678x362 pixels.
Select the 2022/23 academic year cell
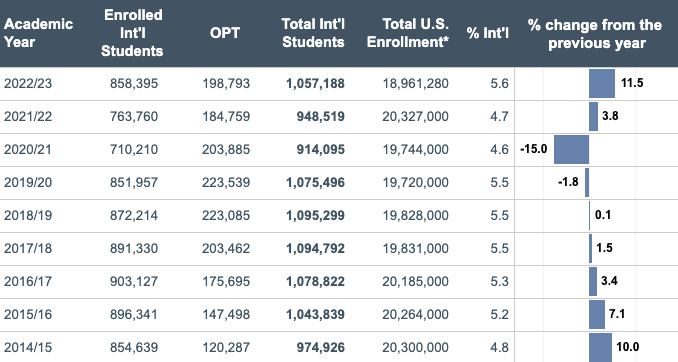[x=28, y=83]
